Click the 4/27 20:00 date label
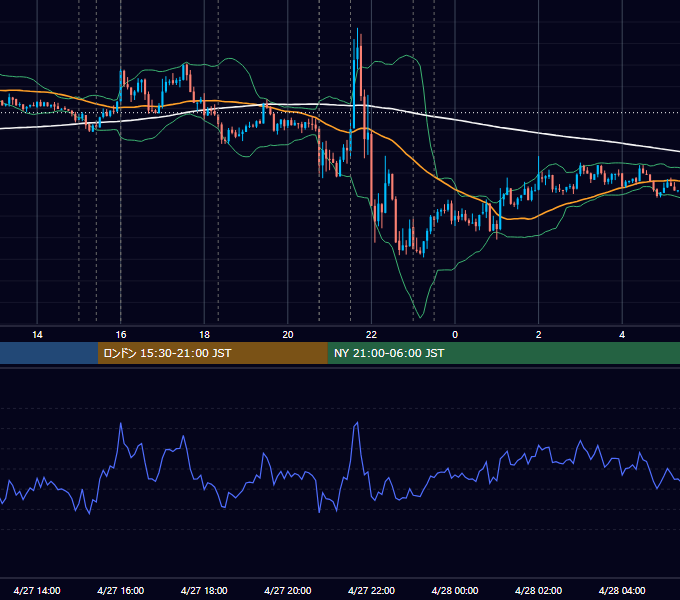The height and width of the screenshot is (600, 680). tap(288, 590)
